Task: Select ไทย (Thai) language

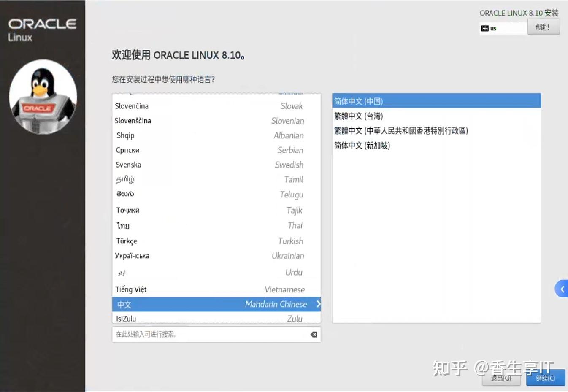Action: pos(216,225)
